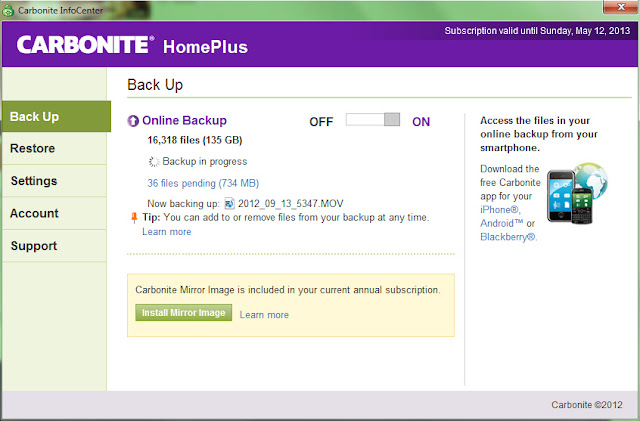This screenshot has height=421, width=640.
Task: Click the Backup in progress status text
Action: (x=204, y=161)
